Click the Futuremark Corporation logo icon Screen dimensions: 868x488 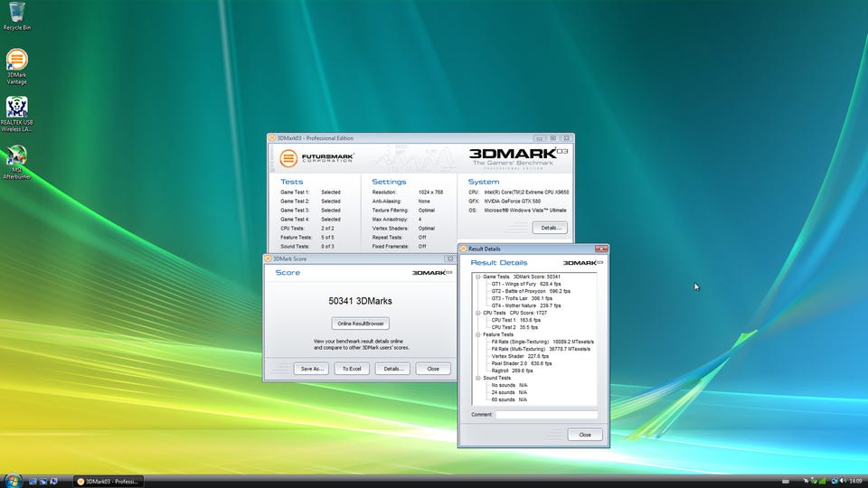pos(288,158)
